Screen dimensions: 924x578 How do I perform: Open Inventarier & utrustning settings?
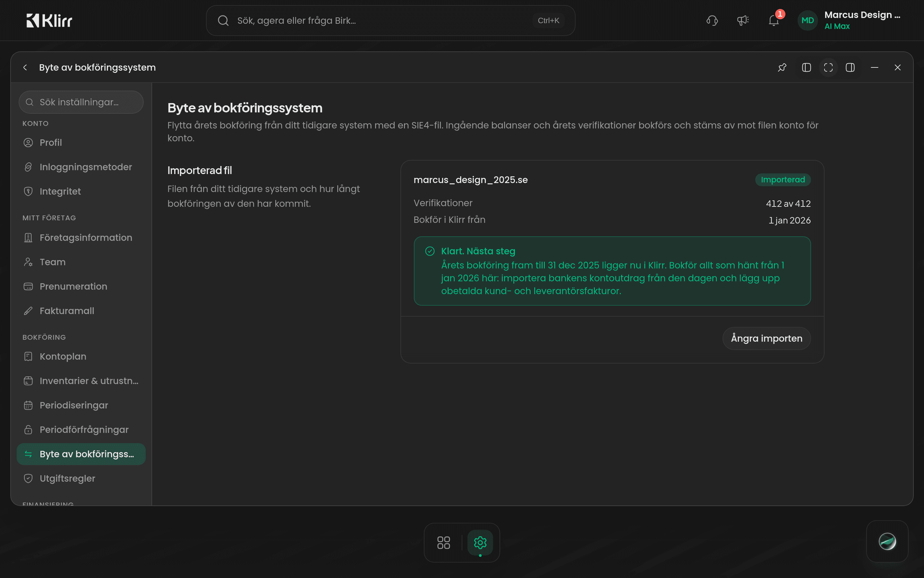click(81, 381)
